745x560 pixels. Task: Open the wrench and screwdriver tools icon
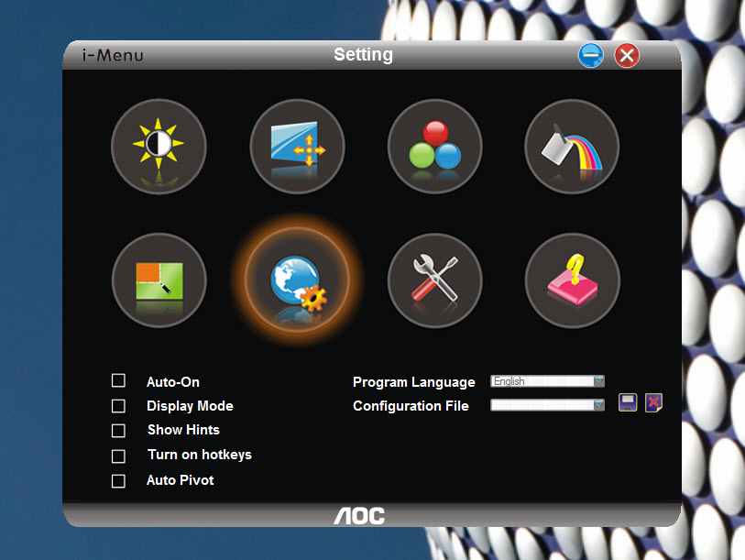[434, 280]
